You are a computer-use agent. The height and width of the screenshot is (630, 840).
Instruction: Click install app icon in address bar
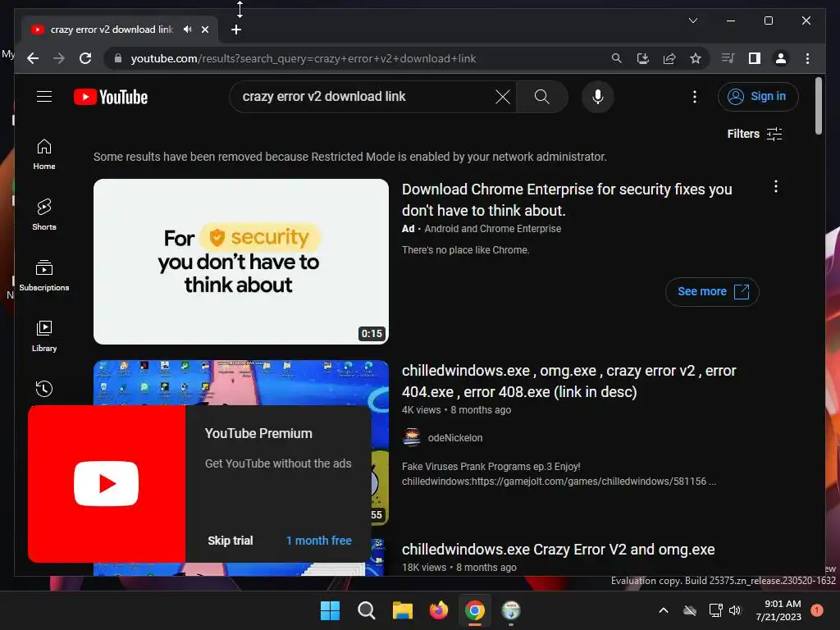tap(643, 58)
